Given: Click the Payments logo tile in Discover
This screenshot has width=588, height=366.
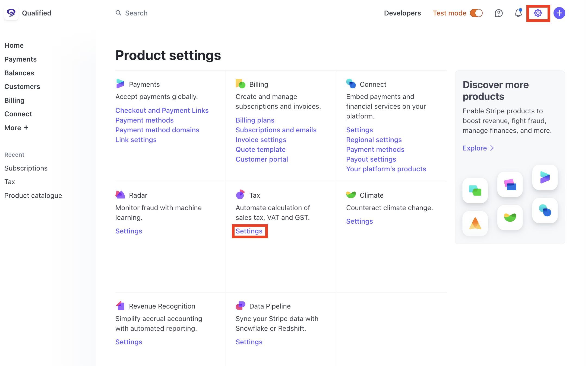Looking at the screenshot, I should (x=545, y=177).
